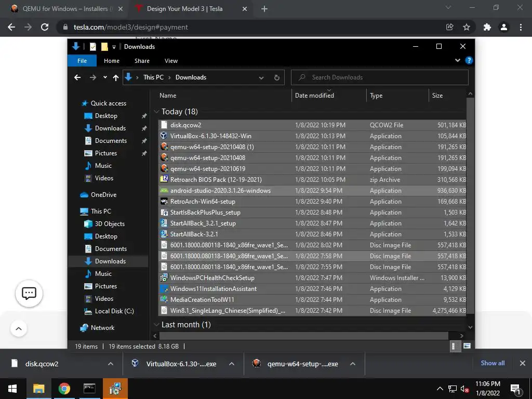Click the muted volume tray icon
The width and height of the screenshot is (532, 399).
click(x=464, y=389)
